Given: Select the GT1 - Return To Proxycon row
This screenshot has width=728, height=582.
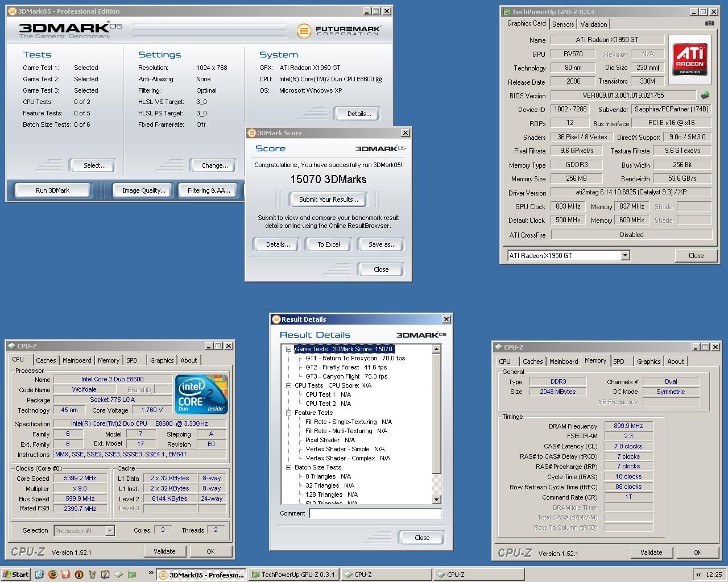Looking at the screenshot, I should click(355, 358).
